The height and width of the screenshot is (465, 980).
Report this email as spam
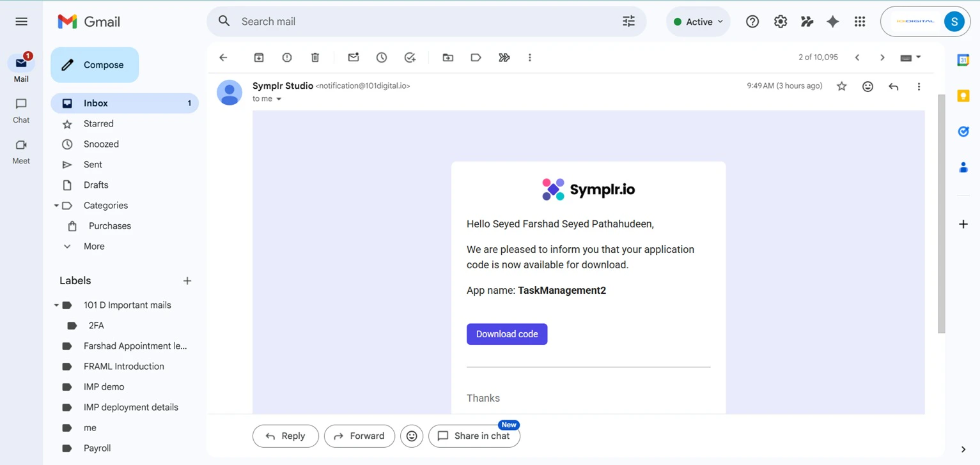point(287,57)
